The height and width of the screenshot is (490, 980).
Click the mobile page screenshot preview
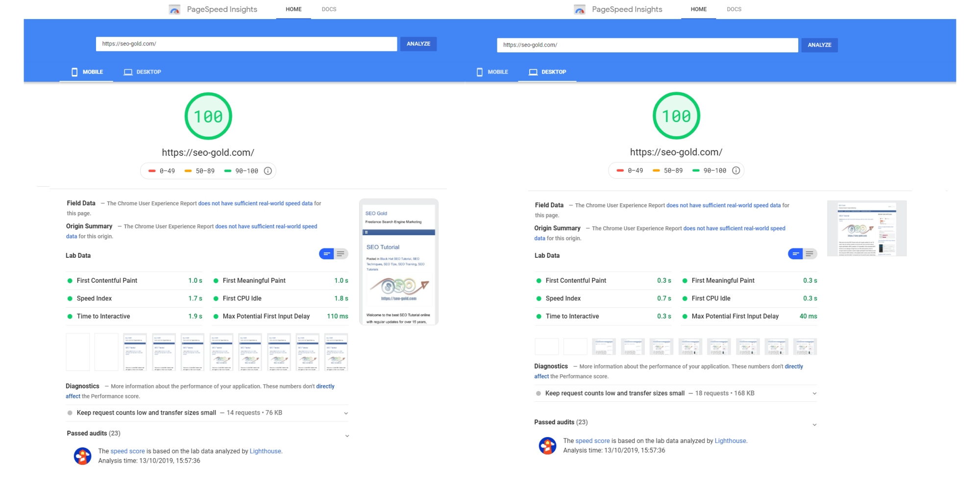pos(399,262)
